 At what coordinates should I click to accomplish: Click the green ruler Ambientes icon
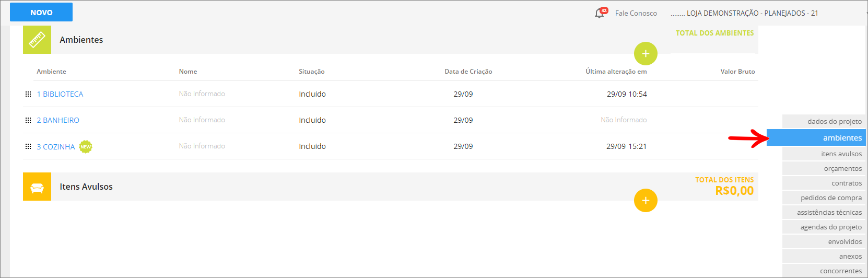pos(37,40)
